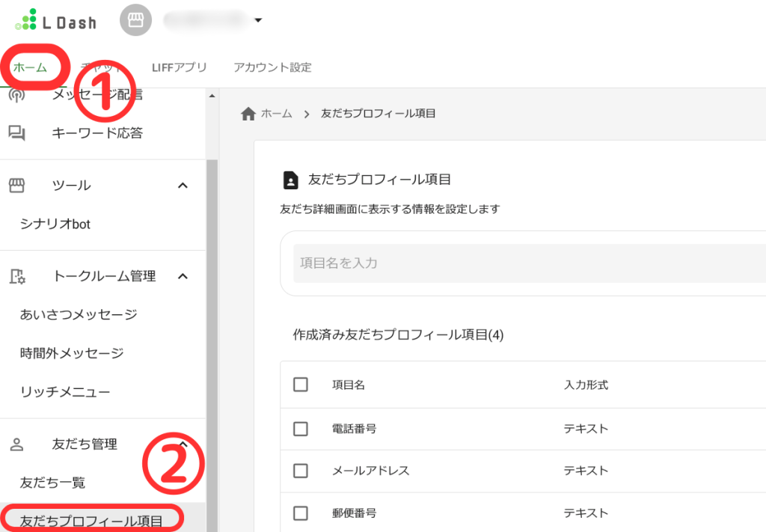This screenshot has width=766, height=532.
Task: Toggle the select-all checkbox in table header
Action: click(301, 385)
